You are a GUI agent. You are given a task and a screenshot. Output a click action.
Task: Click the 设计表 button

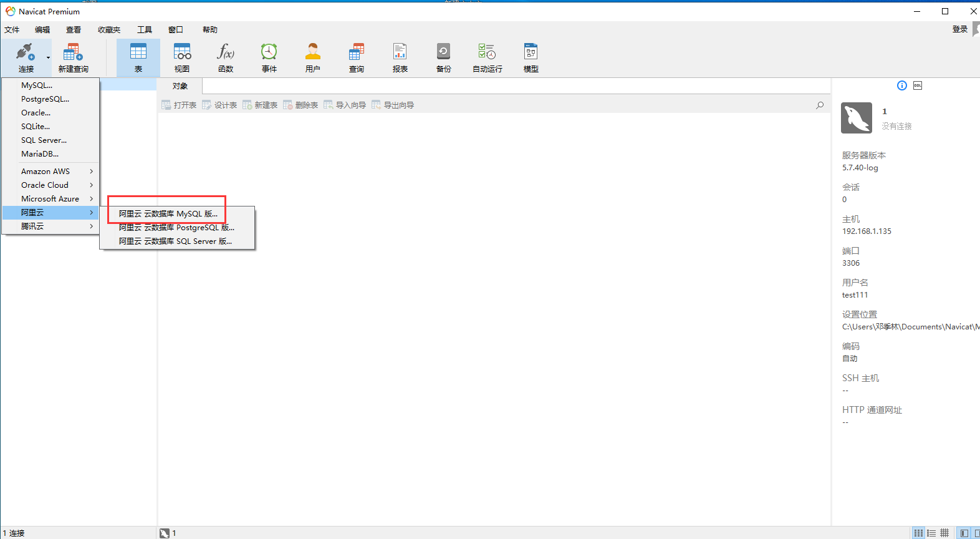click(219, 105)
